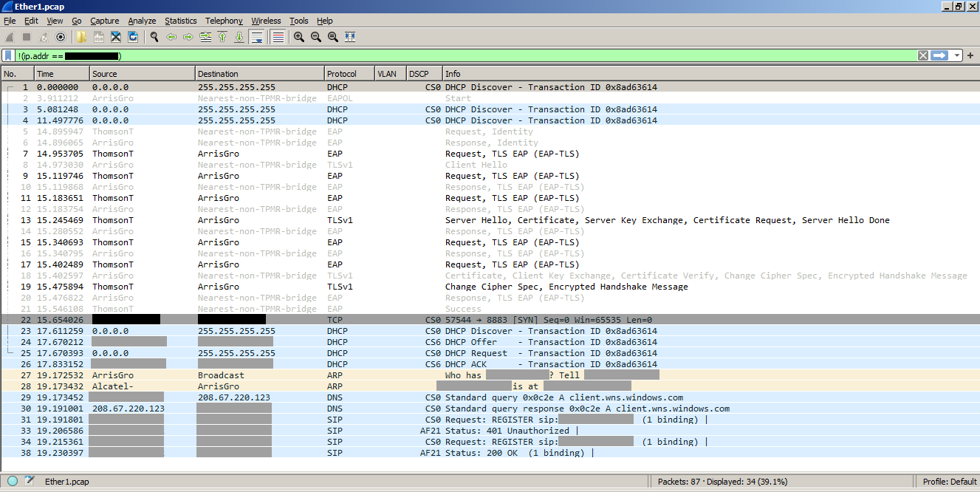Close the current capture file icon
This screenshot has width=980, height=492.
click(116, 36)
